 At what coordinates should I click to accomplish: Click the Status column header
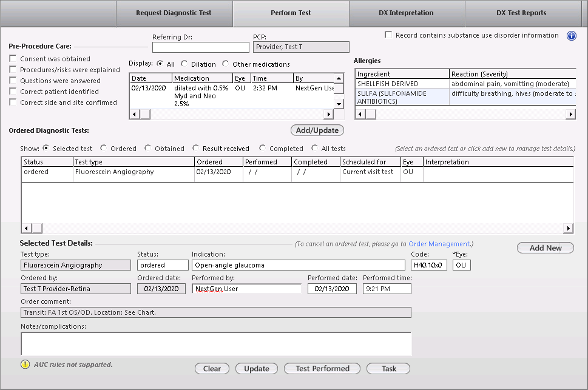click(47, 162)
